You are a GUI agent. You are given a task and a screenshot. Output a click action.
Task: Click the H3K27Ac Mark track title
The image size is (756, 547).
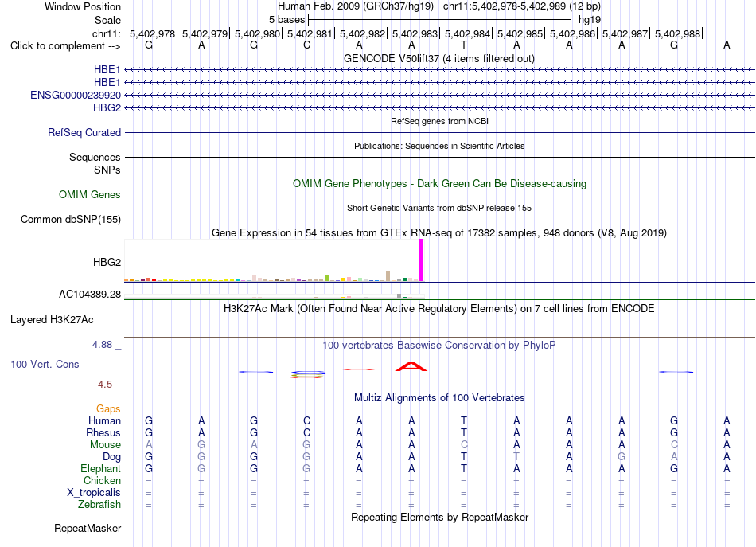coord(438,309)
